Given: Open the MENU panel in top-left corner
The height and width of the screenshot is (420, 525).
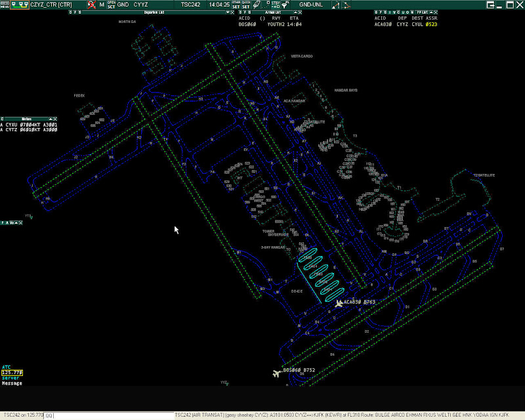Looking at the screenshot, I should coord(5,5).
